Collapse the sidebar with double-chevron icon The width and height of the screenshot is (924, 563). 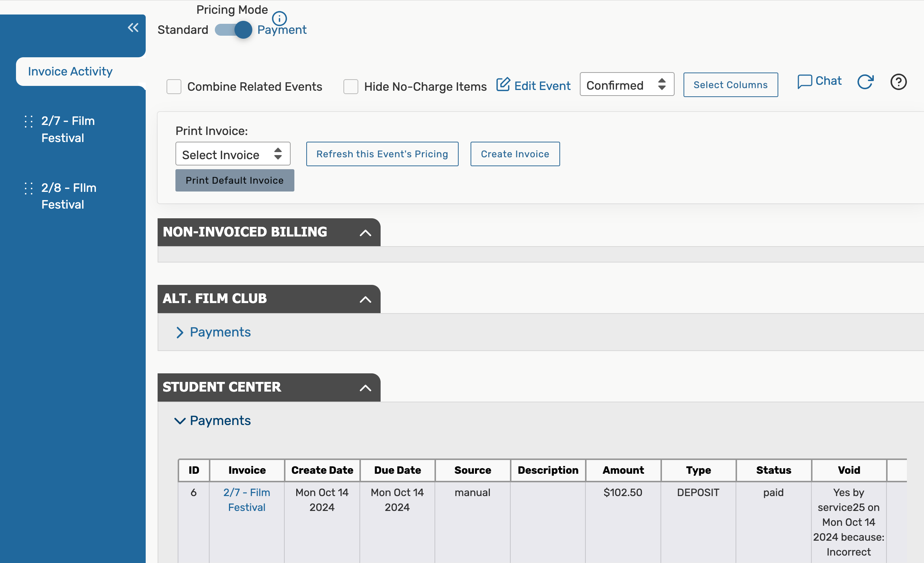coord(133,28)
